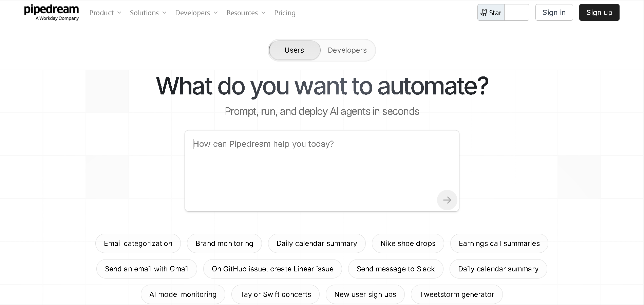Click the Pipedream logo
The width and height of the screenshot is (644, 305).
pos(52,13)
